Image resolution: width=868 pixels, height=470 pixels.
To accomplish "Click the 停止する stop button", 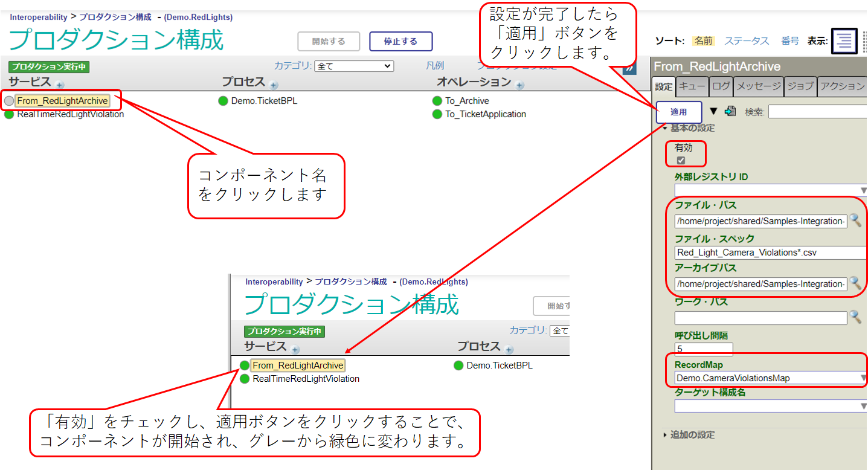I will [400, 42].
